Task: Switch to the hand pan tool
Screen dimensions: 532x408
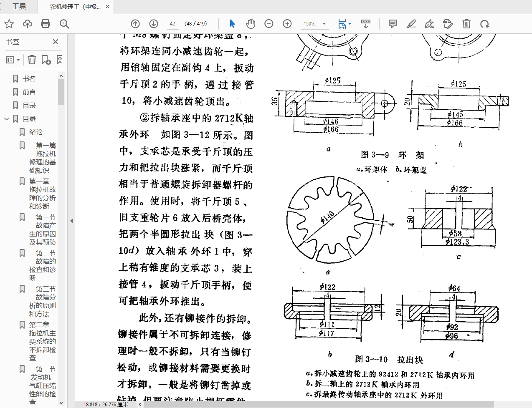Action: coord(251,24)
